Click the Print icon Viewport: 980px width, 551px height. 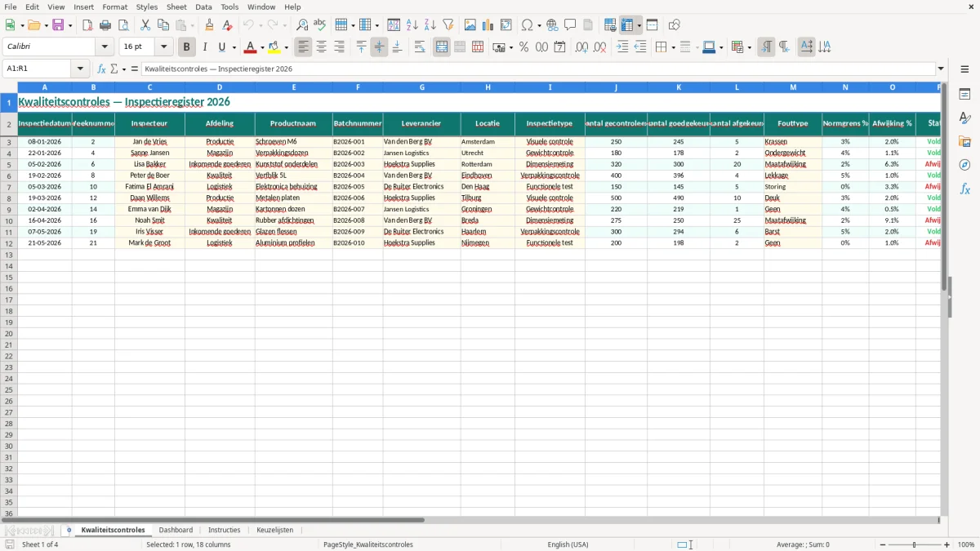pos(105,25)
